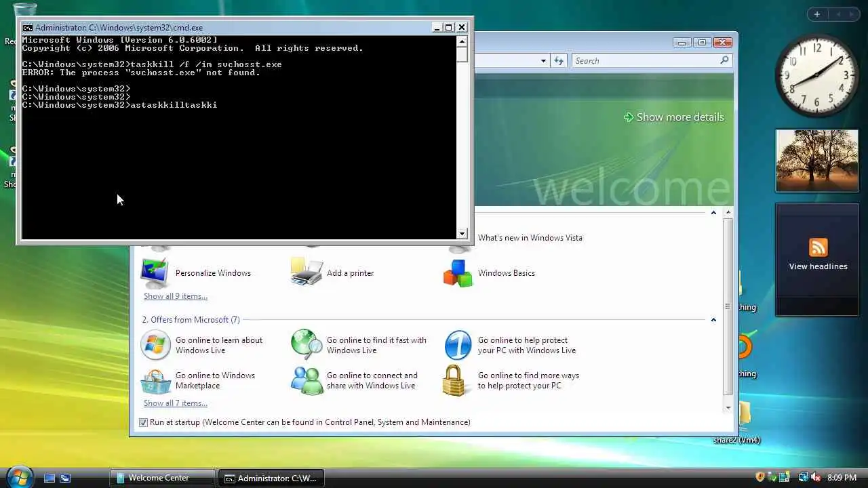Screen dimensions: 868x488
Task: Click the sidebar previous gadgets arrow
Action: [x=837, y=14]
